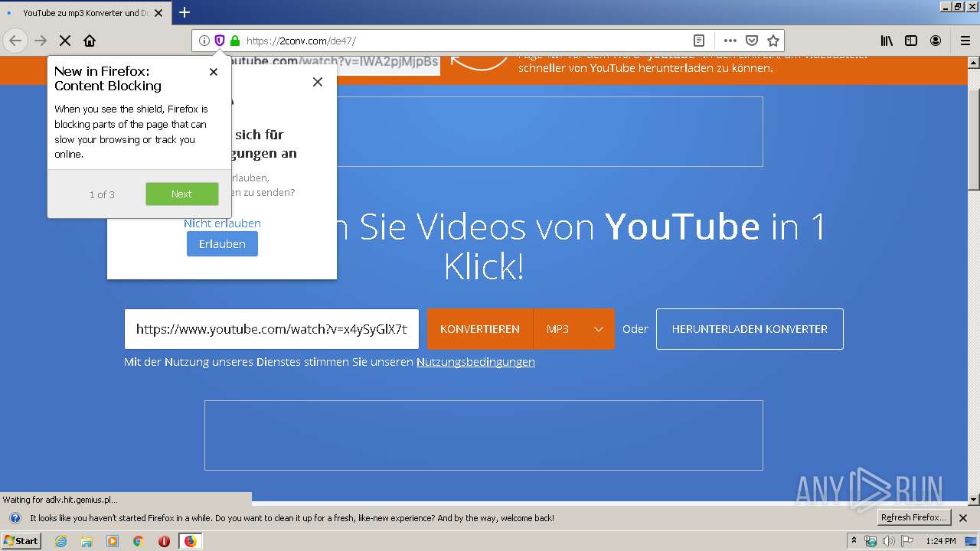
Task: Click the info icon in notification bar
Action: (15, 518)
